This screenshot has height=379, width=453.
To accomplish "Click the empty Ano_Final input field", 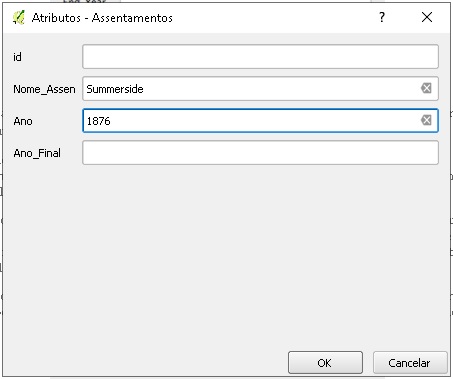I will click(260, 153).
